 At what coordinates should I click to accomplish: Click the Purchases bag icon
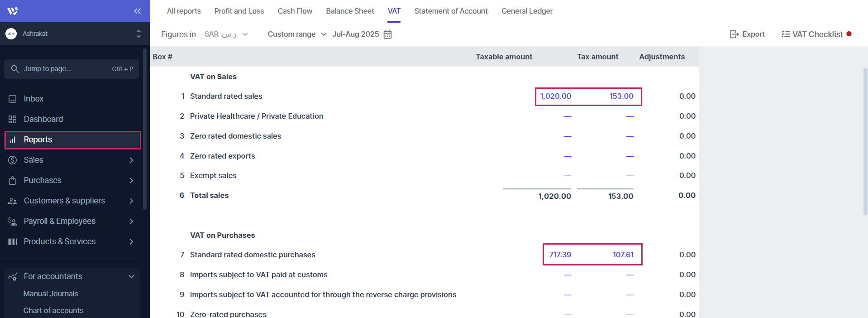[13, 180]
